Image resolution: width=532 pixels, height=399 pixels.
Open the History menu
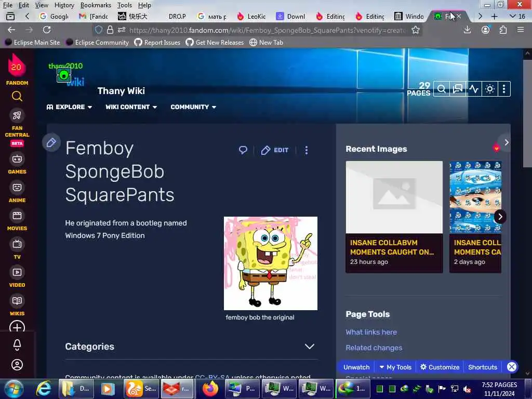coord(64,5)
